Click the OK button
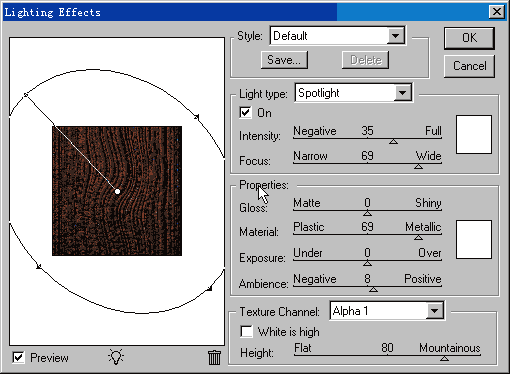Screen dimensions: 510x374 (x=469, y=38)
